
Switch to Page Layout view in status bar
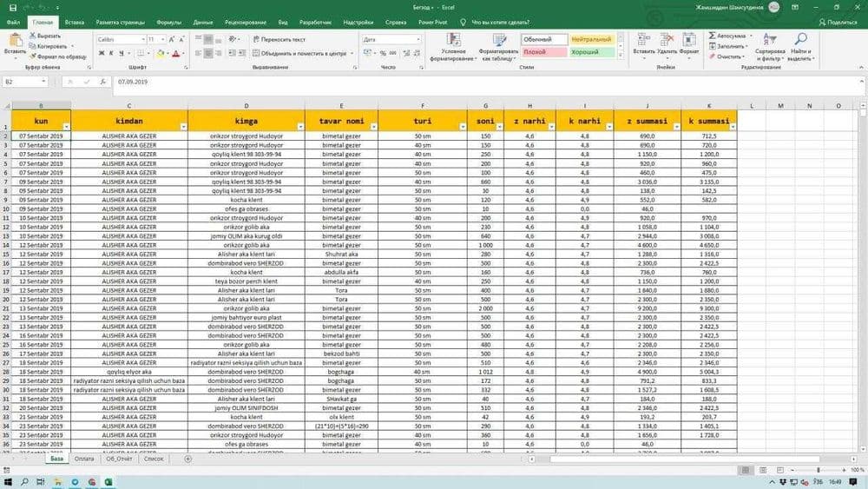pyautogui.click(x=763, y=470)
